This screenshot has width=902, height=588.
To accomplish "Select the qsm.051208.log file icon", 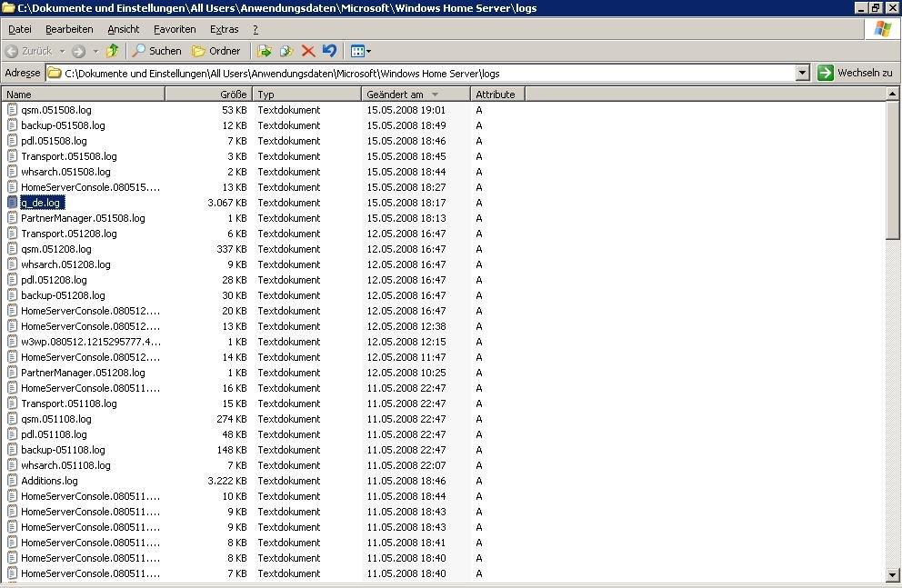I will [x=12, y=249].
